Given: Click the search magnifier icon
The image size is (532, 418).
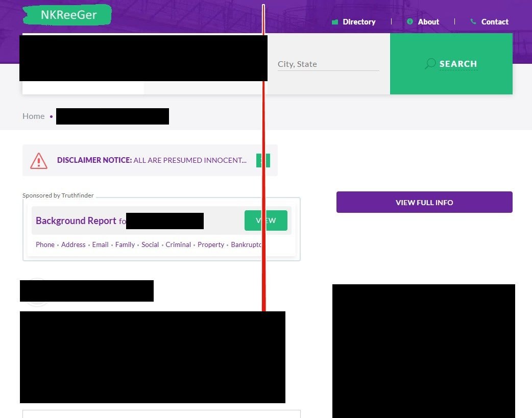Looking at the screenshot, I should coord(430,63).
